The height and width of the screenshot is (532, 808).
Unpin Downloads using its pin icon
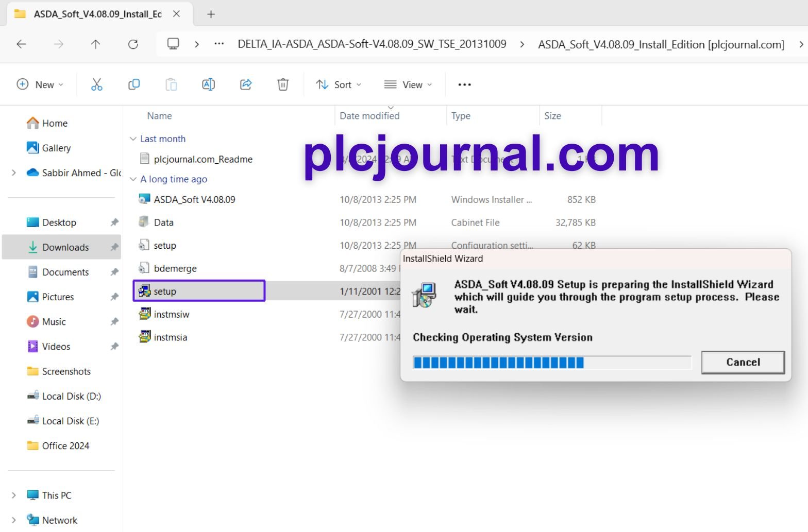tap(114, 247)
